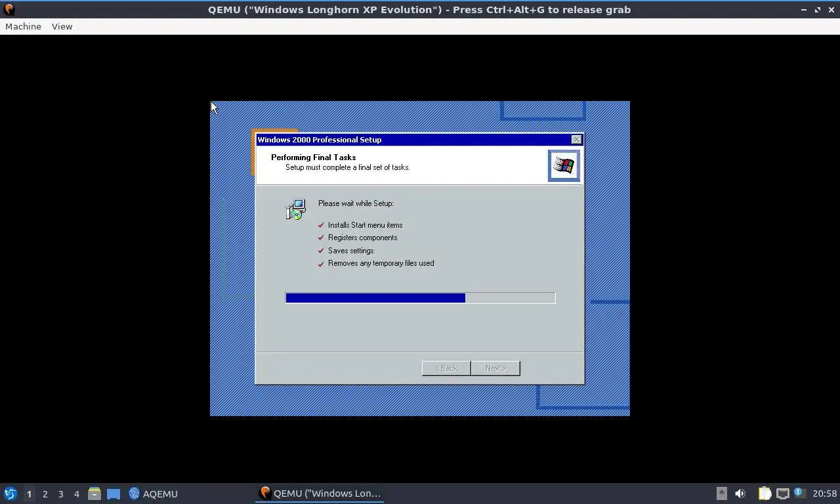
Task: Open the View menu
Action: point(62,26)
